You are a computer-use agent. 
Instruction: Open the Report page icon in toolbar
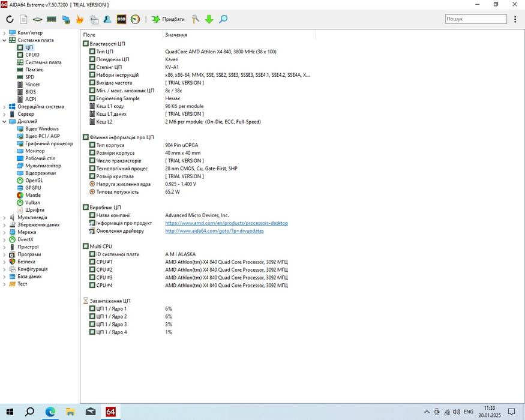pos(23,19)
